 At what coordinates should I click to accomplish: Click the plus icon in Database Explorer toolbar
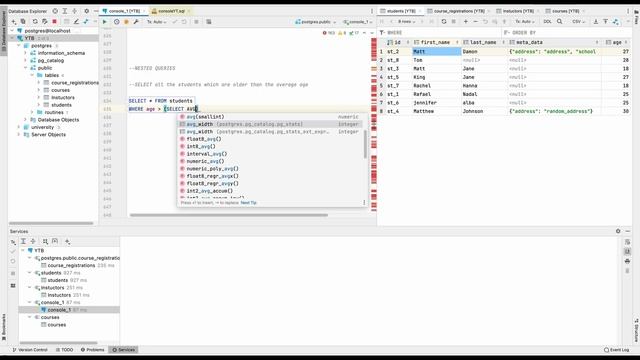tap(14, 22)
